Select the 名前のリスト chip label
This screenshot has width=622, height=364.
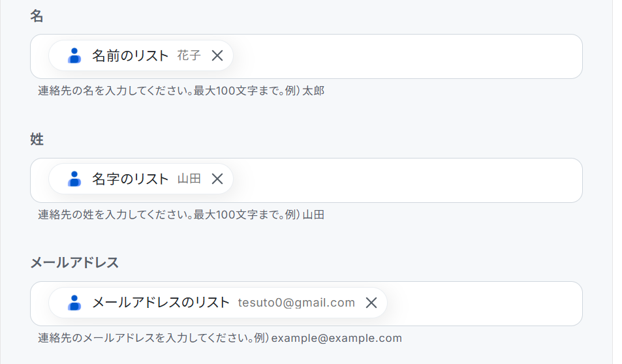[130, 55]
